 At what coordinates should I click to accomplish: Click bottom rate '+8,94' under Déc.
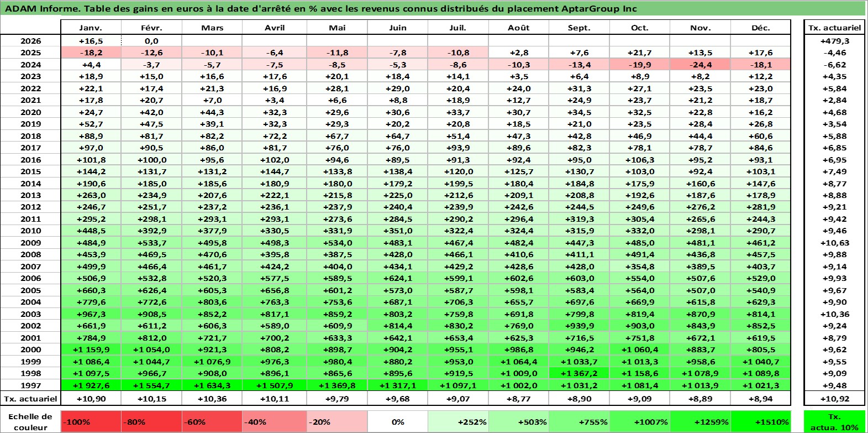coord(761,399)
